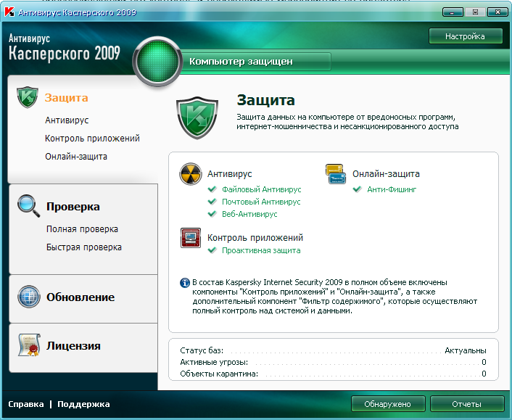Close the Kaspersky window
Screen dimensions: 512x420
pos(497,12)
